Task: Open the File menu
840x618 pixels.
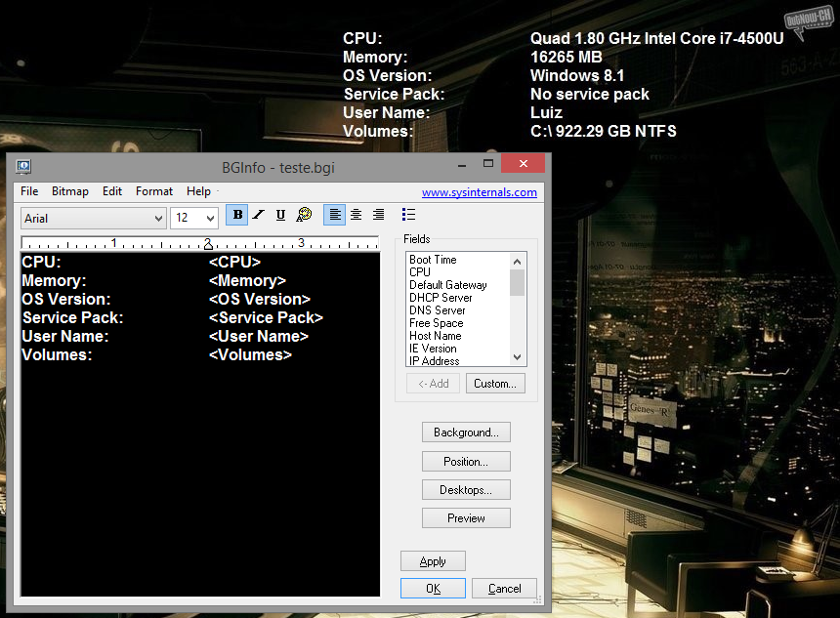Action: point(29,191)
